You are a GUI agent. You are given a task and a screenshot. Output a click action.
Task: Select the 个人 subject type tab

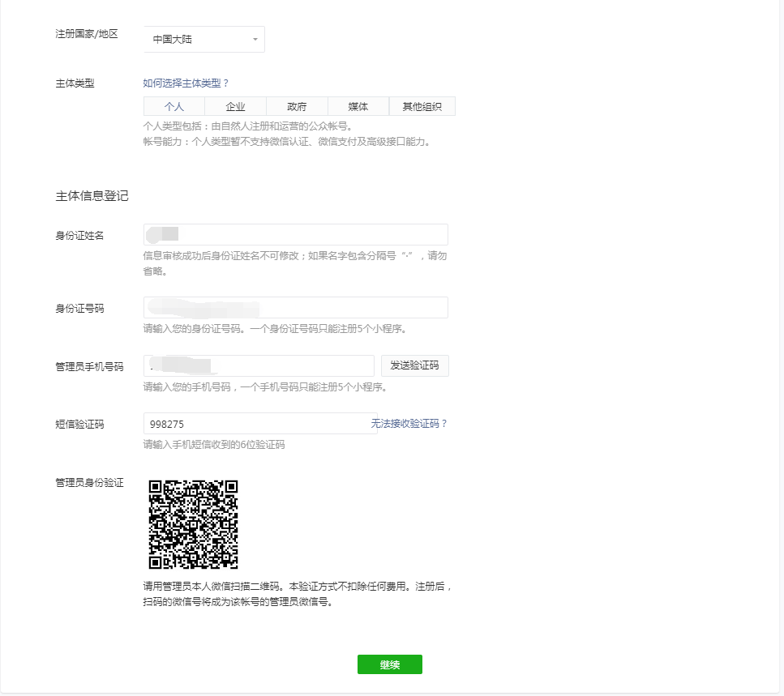tap(174, 106)
